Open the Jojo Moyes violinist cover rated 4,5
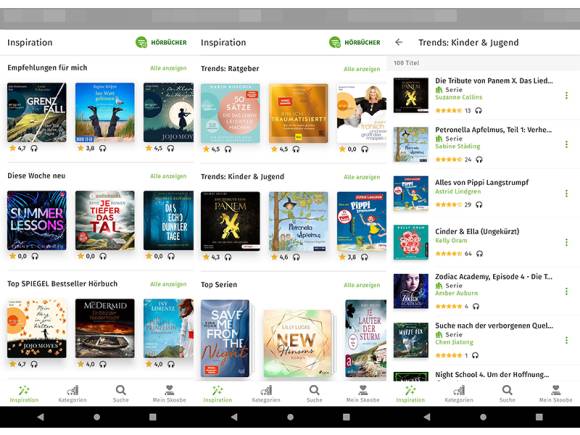Screen dimensions: 580x435 168,112
